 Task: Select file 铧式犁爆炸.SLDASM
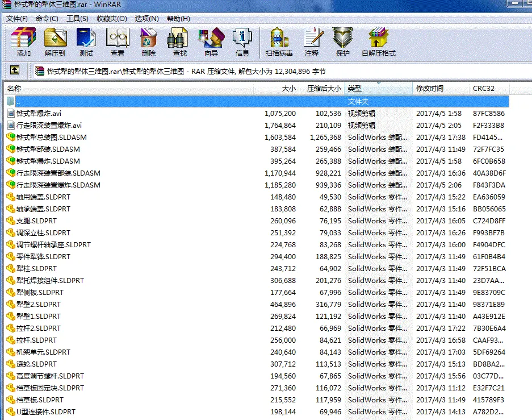click(48, 161)
